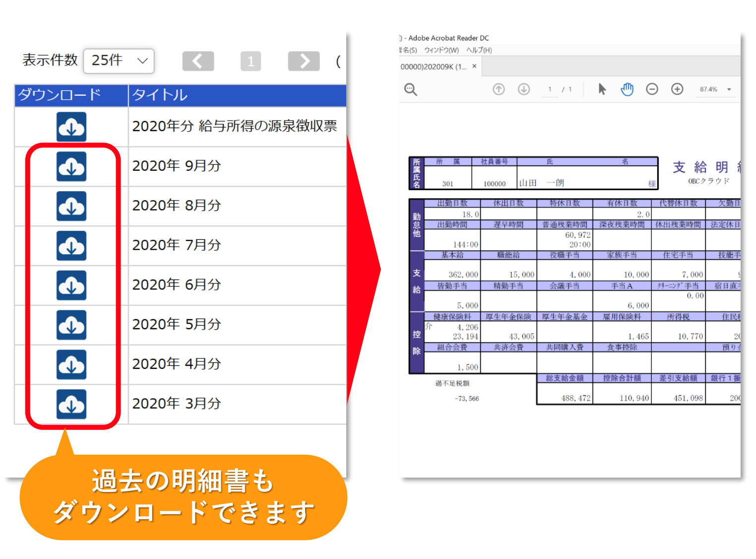Click the page number field in Acrobat

click(550, 89)
